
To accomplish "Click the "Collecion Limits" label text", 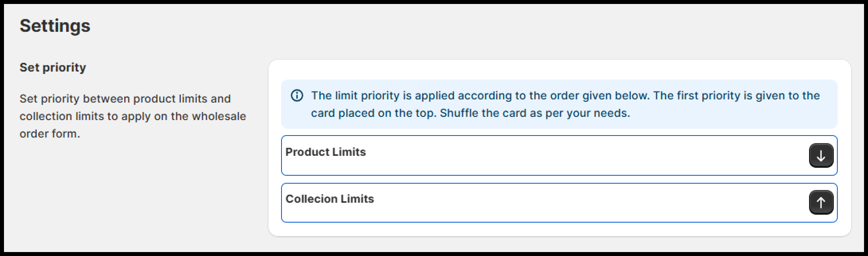I will tap(330, 199).
